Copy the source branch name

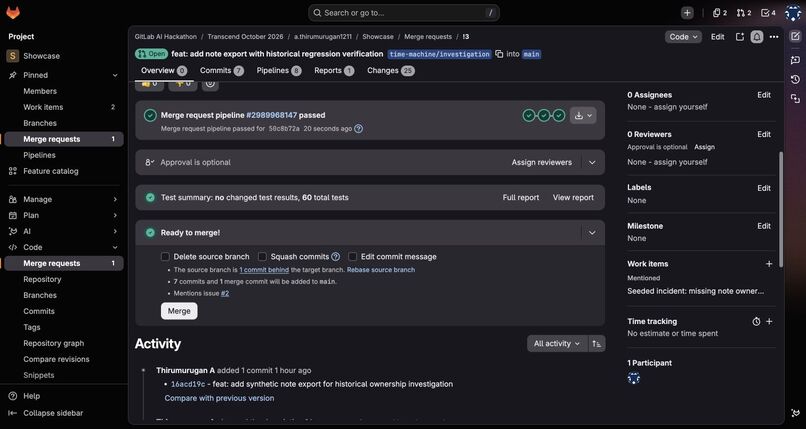(499, 54)
